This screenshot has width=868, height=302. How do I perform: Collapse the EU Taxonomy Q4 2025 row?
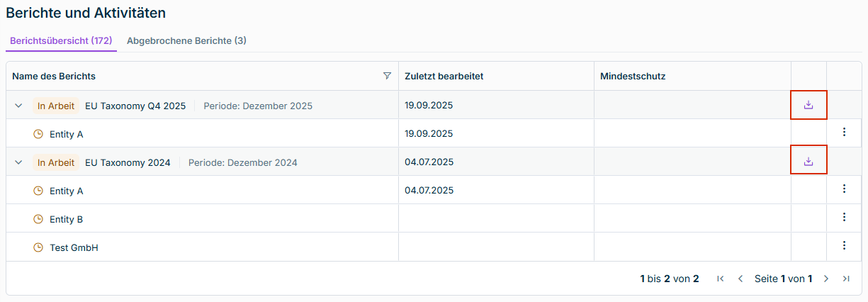click(x=19, y=106)
